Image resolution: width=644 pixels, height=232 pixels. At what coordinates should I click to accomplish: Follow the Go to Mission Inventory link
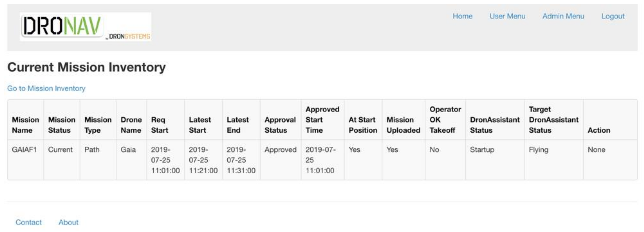point(46,88)
